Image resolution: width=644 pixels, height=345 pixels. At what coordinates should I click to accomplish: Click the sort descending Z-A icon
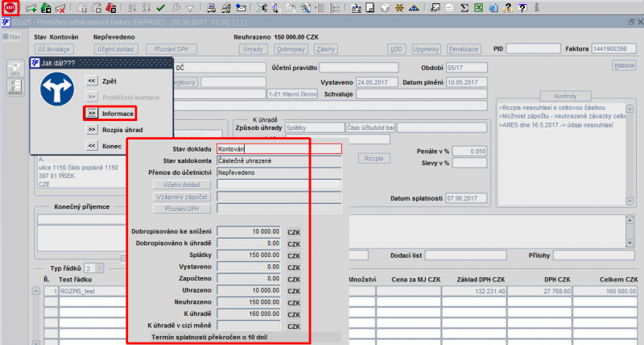[147, 8]
